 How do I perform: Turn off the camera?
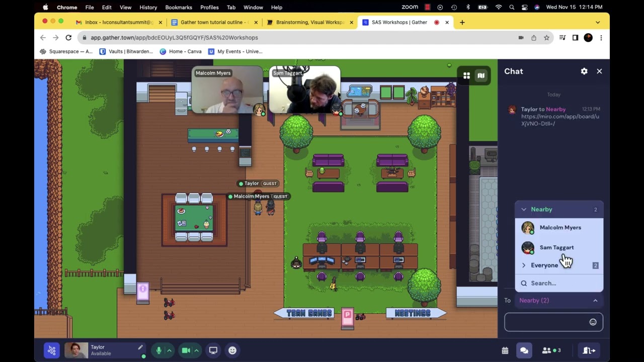[186, 350]
